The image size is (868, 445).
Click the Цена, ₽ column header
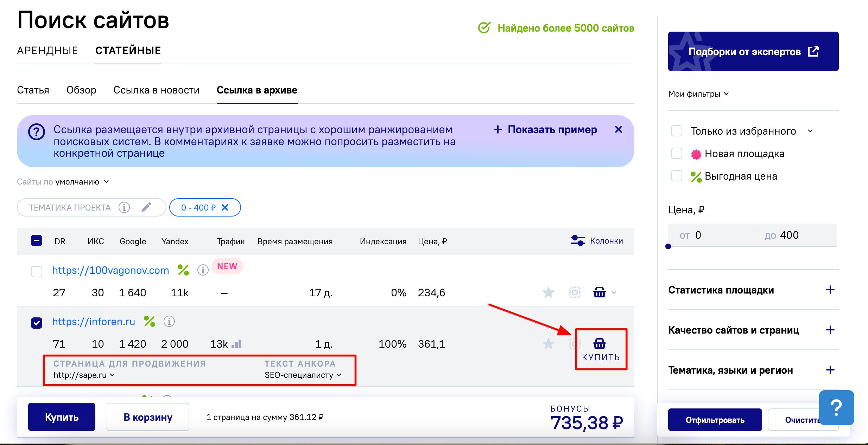pyautogui.click(x=432, y=241)
